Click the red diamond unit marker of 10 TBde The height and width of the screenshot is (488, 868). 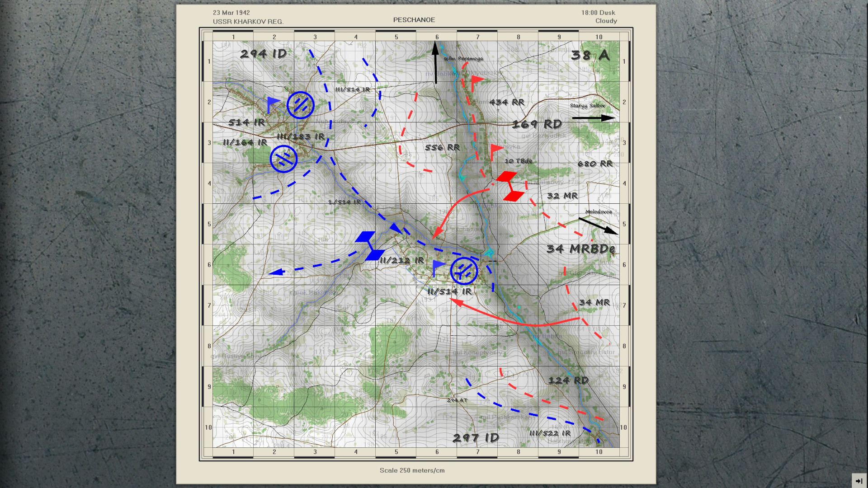[x=507, y=176]
